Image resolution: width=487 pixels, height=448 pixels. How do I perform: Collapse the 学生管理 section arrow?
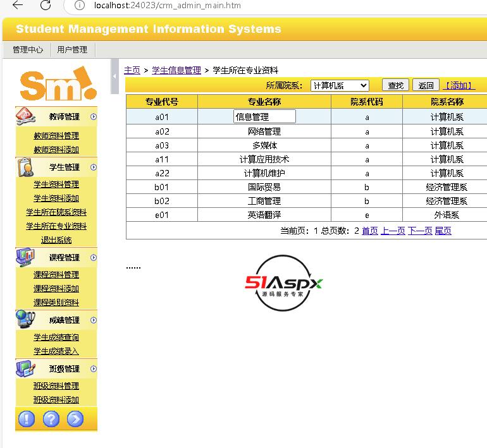94,167
